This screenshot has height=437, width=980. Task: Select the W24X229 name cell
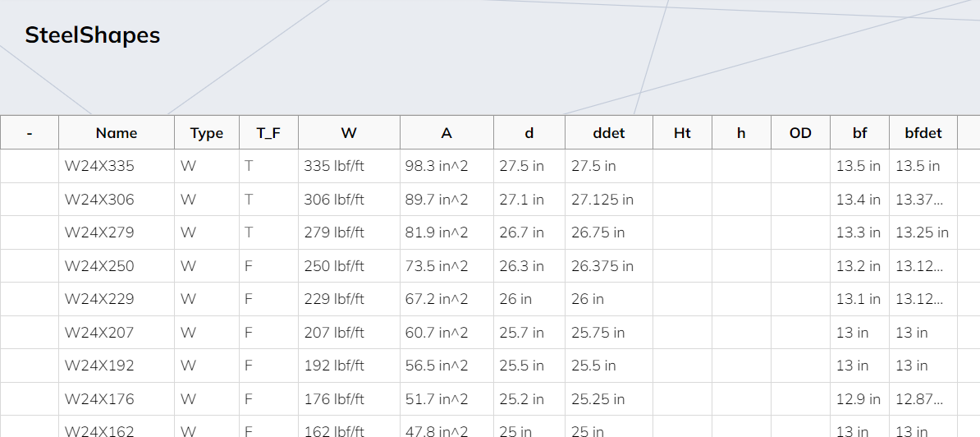pyautogui.click(x=117, y=299)
